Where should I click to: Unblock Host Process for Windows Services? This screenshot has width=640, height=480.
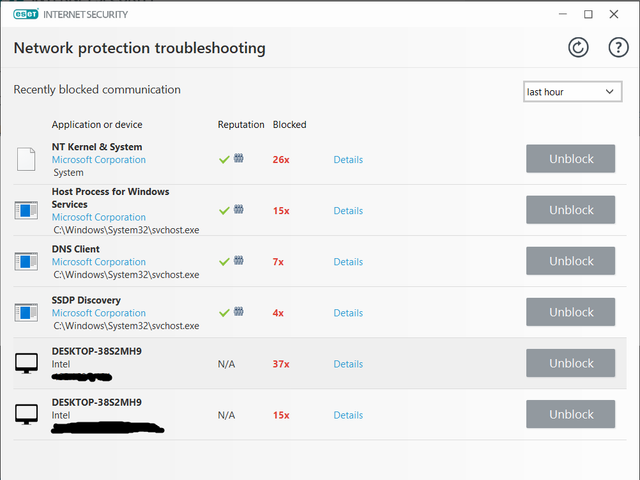[x=571, y=210]
